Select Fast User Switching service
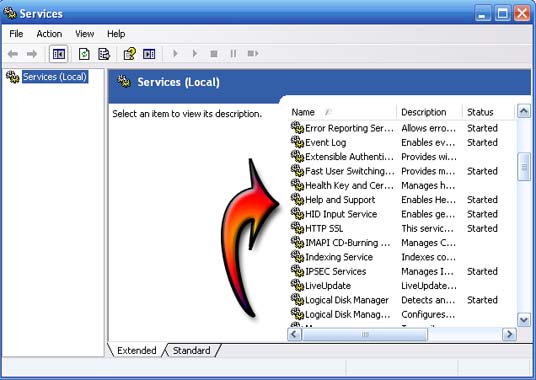The width and height of the screenshot is (536, 380). (402, 171)
